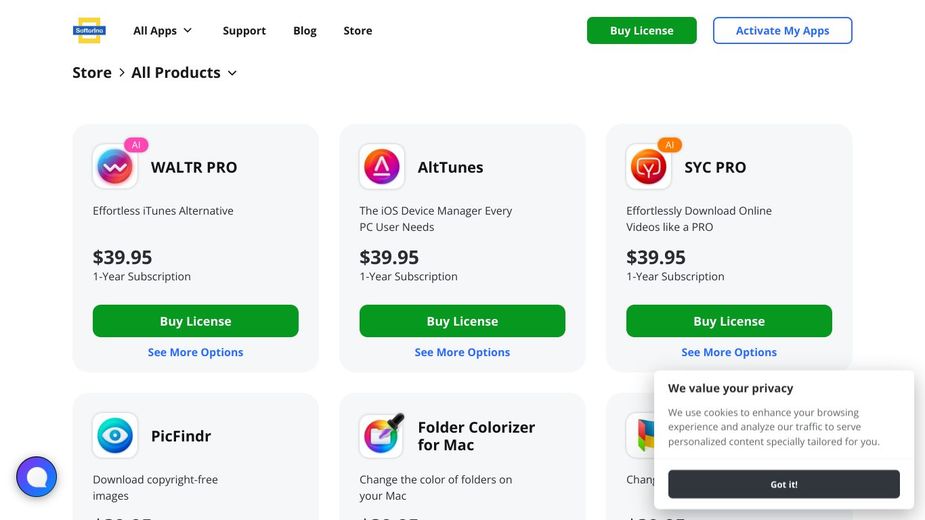
Task: Click the top Buy License button
Action: (641, 31)
